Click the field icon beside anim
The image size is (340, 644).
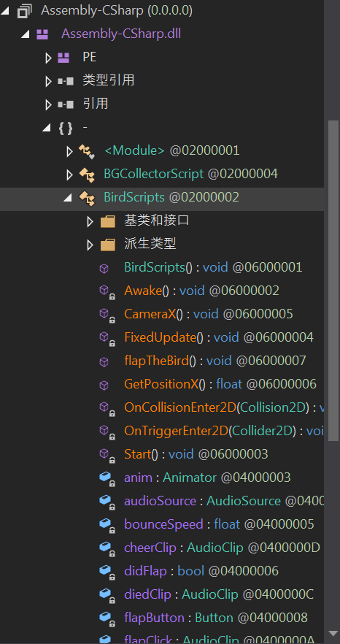[107, 478]
